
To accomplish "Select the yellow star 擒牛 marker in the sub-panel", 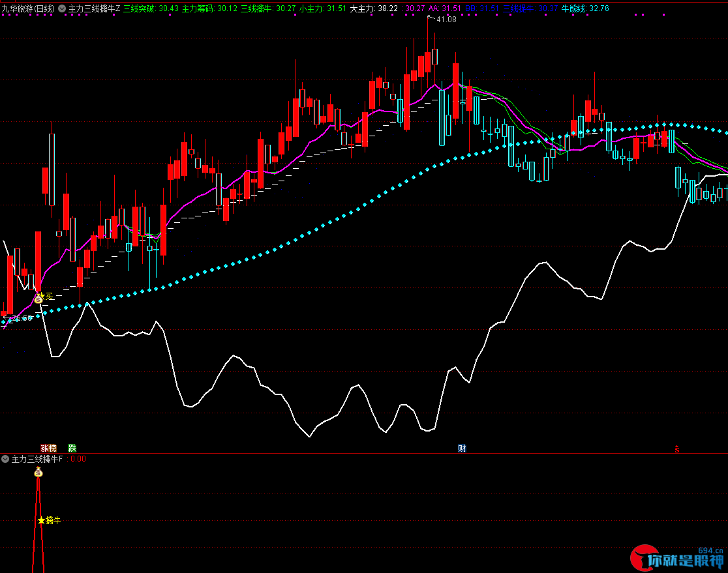I will pyautogui.click(x=49, y=521).
